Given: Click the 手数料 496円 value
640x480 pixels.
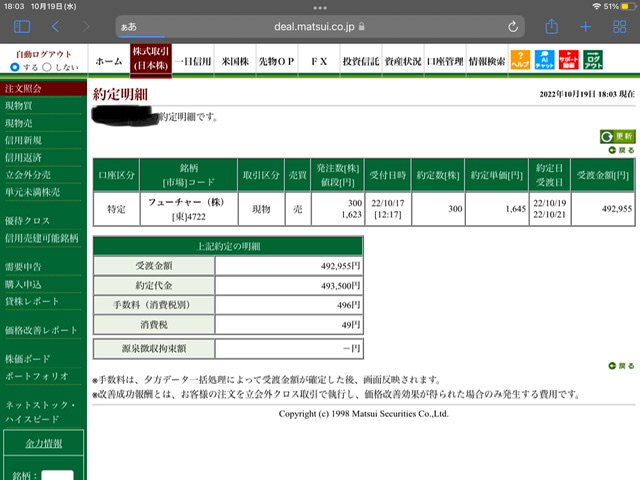Looking at the screenshot, I should 349,305.
